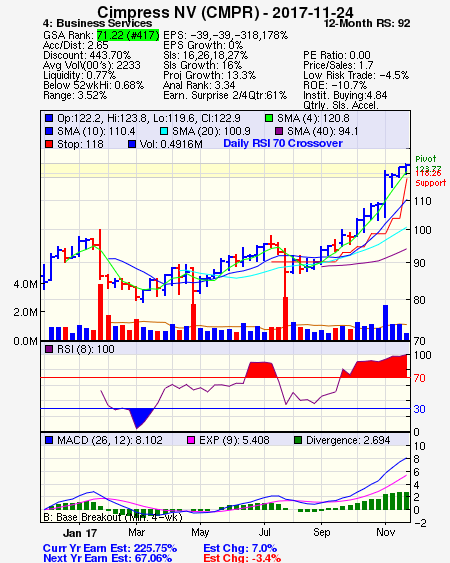Click the 'Avg Vol(00's): 2233' value
Screen dimensions: 450x563
[x=92, y=65]
